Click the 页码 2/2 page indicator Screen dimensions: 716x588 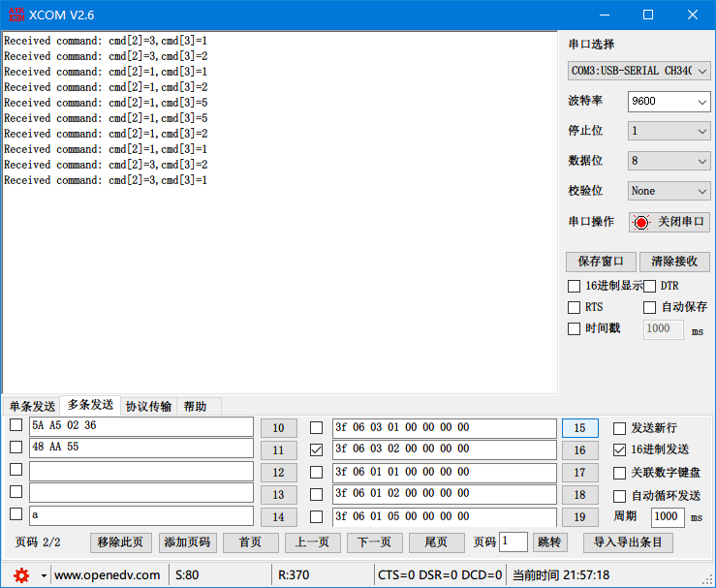click(x=38, y=542)
